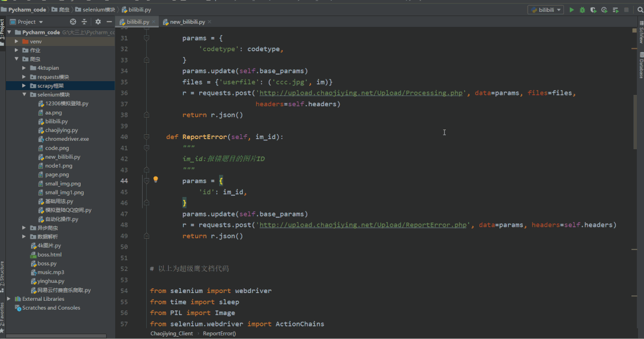Switch to the bilibili.py editor tab
644x339 pixels.
(138, 21)
